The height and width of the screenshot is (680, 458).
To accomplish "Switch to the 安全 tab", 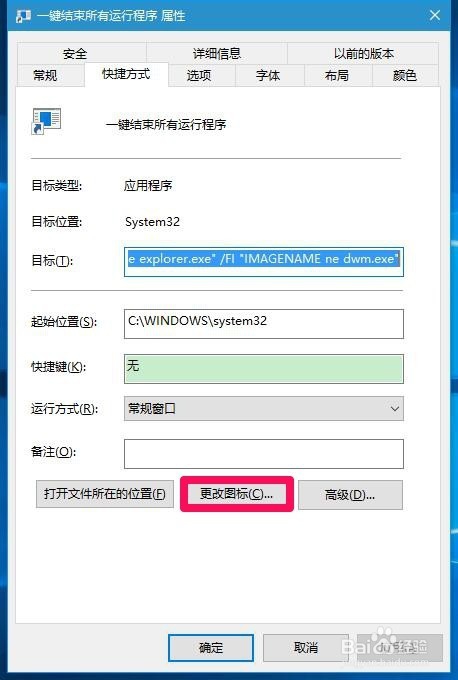I will point(75,54).
